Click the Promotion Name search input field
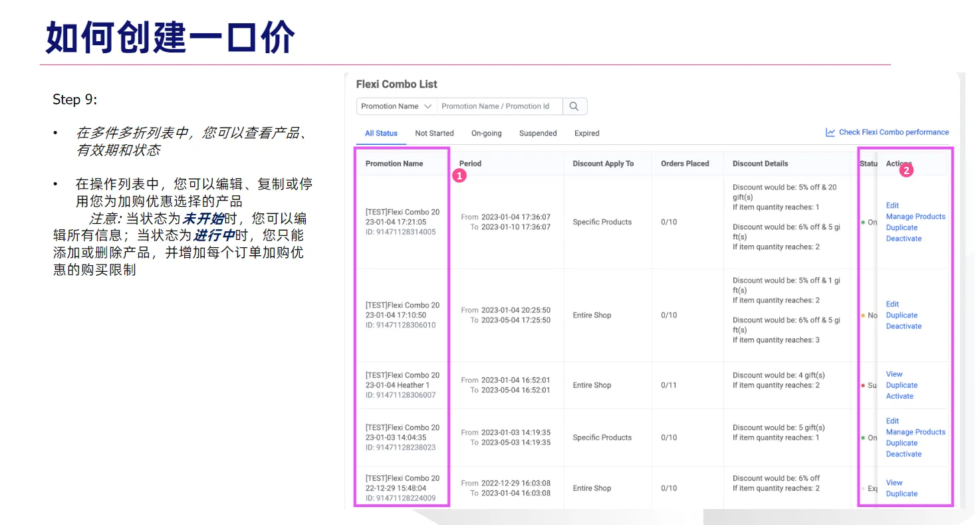 coord(499,106)
